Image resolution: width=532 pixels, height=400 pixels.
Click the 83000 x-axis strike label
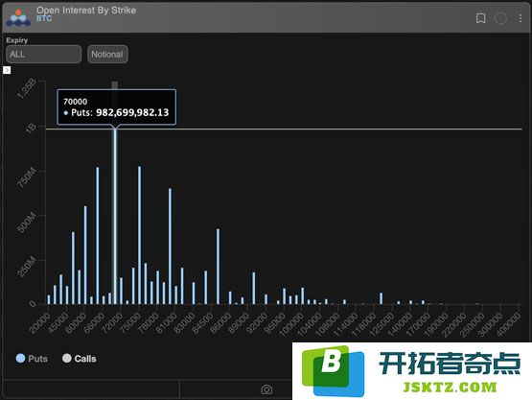(x=184, y=323)
